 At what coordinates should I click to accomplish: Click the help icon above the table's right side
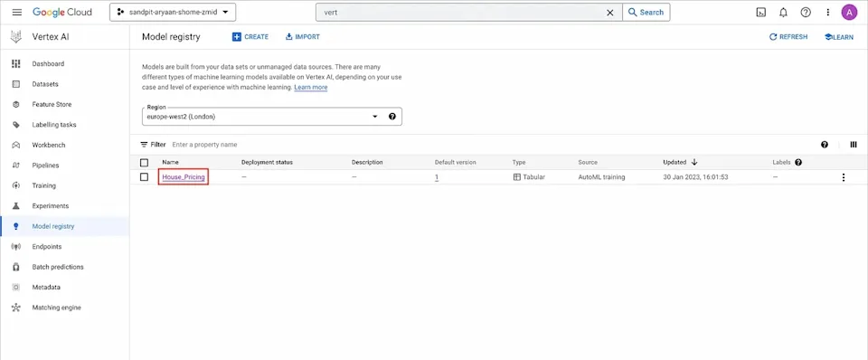[x=825, y=145]
